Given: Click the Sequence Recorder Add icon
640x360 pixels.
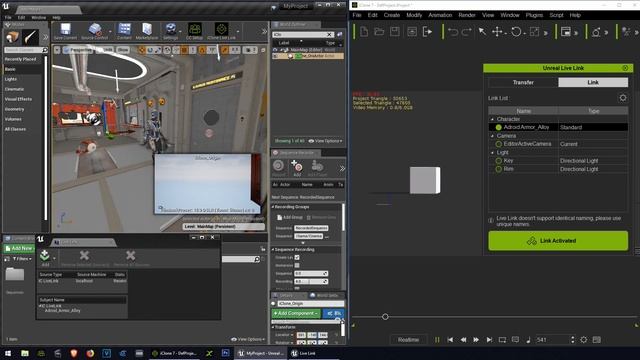Looking at the screenshot, I should coord(297,168).
